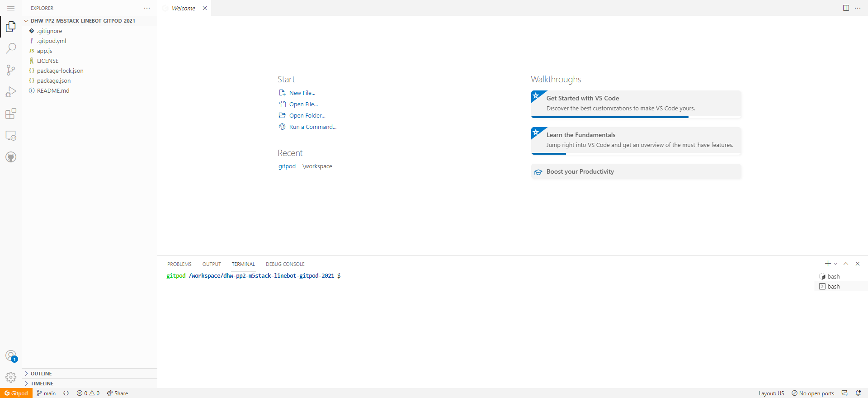This screenshot has height=398, width=868.
Task: Close the terminal panel
Action: point(858,264)
